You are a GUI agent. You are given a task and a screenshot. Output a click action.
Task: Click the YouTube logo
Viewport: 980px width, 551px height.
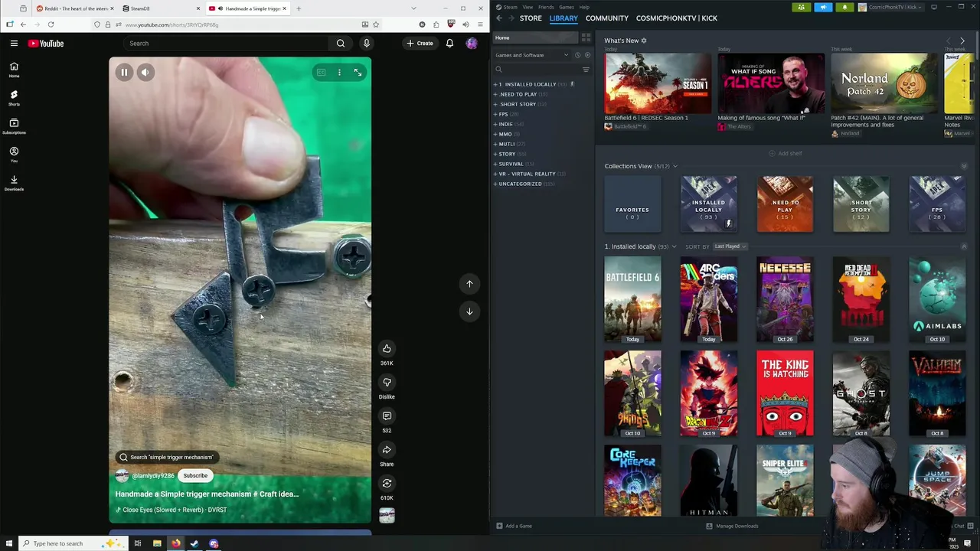click(46, 44)
